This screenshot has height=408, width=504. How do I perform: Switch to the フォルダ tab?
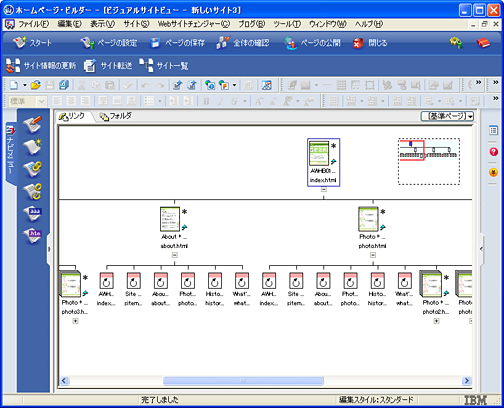(x=116, y=116)
